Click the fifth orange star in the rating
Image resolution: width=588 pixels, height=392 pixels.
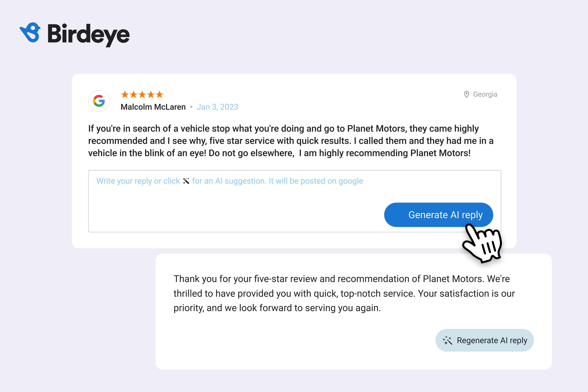(159, 94)
